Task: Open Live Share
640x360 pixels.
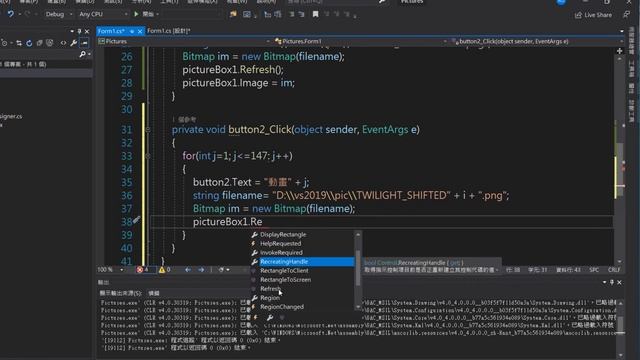Action: 593,15
